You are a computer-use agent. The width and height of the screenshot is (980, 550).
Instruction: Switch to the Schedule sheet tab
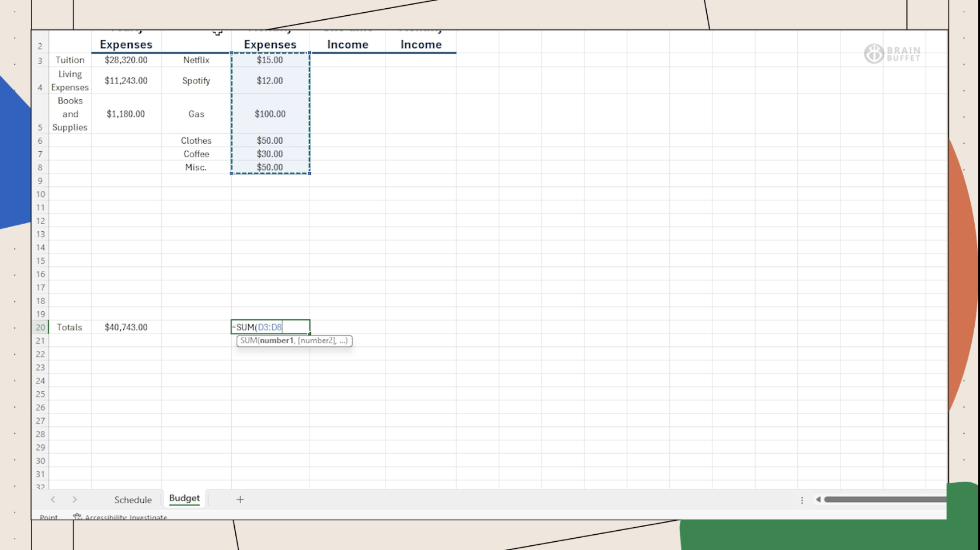coord(133,500)
